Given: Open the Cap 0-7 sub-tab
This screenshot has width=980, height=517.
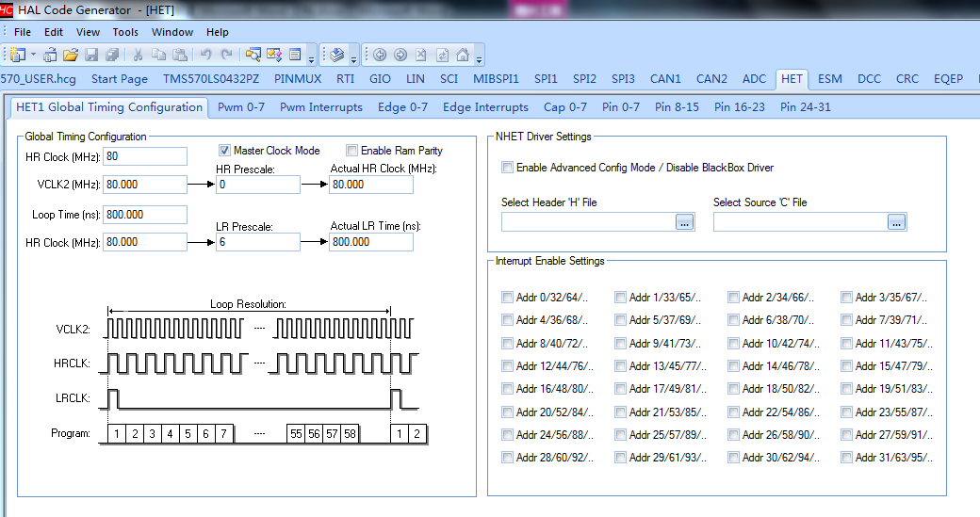Looking at the screenshot, I should pos(565,106).
